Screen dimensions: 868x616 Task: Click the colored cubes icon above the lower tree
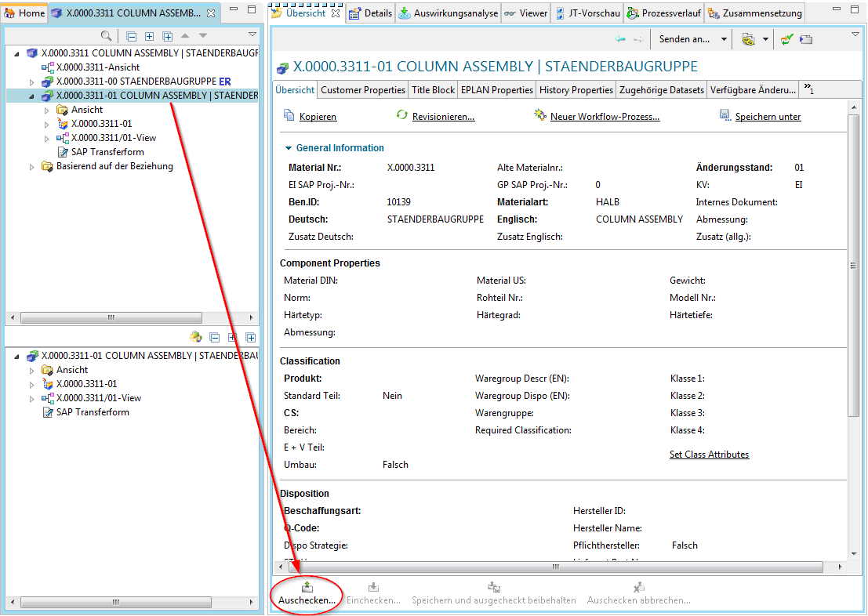[x=196, y=337]
